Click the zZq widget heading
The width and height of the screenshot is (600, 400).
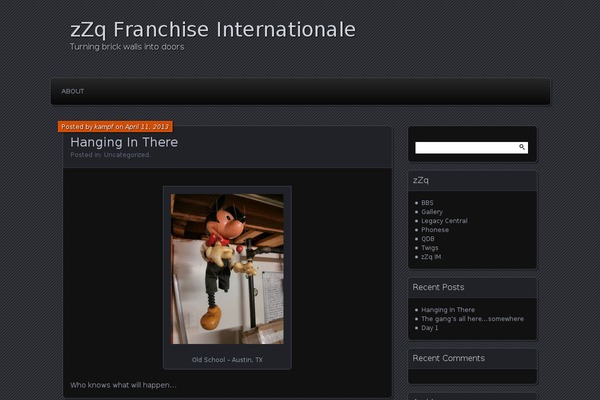click(x=421, y=180)
